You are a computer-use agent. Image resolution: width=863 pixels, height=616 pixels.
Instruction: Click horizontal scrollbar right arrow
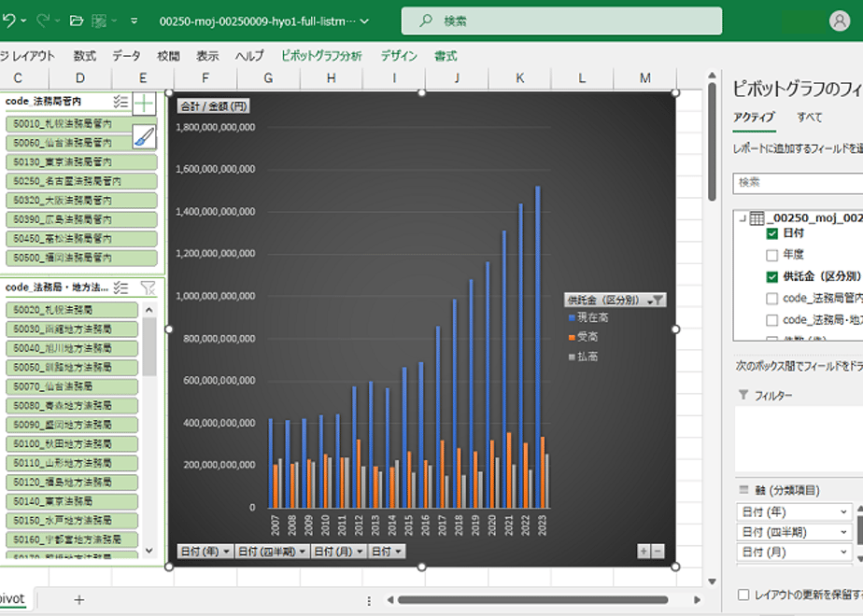697,600
